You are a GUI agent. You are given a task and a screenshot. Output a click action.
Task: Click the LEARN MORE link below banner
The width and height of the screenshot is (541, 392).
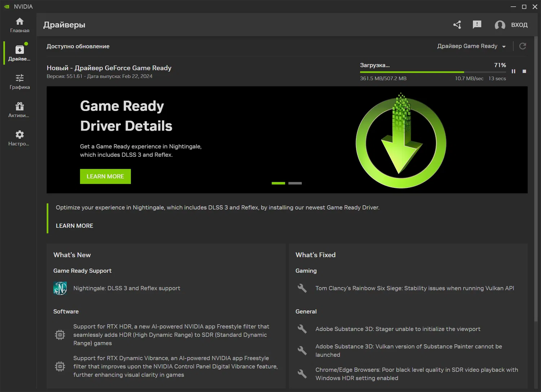click(x=75, y=226)
